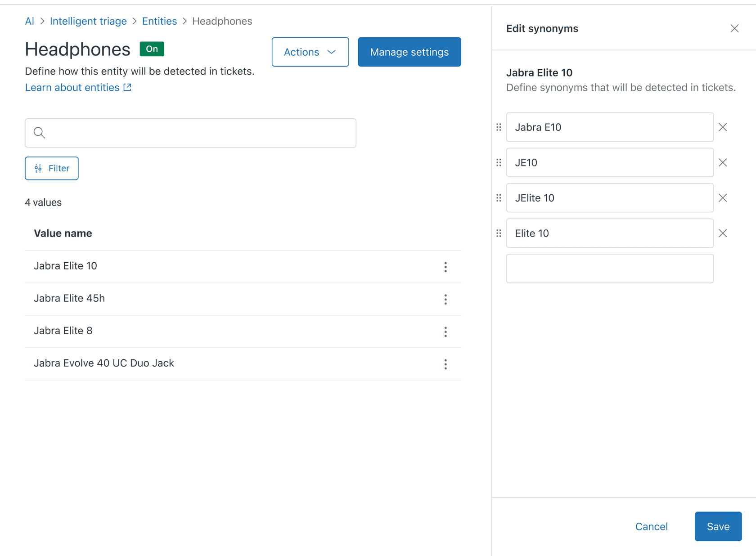Open the kebab menu for Jabra Elite 8
This screenshot has height=556, width=756.
click(x=445, y=332)
